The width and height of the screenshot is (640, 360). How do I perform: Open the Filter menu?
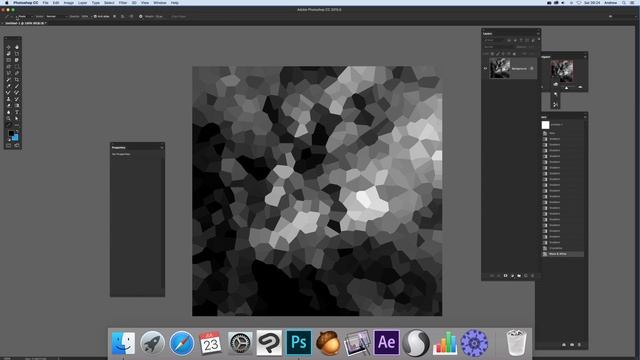tap(123, 2)
